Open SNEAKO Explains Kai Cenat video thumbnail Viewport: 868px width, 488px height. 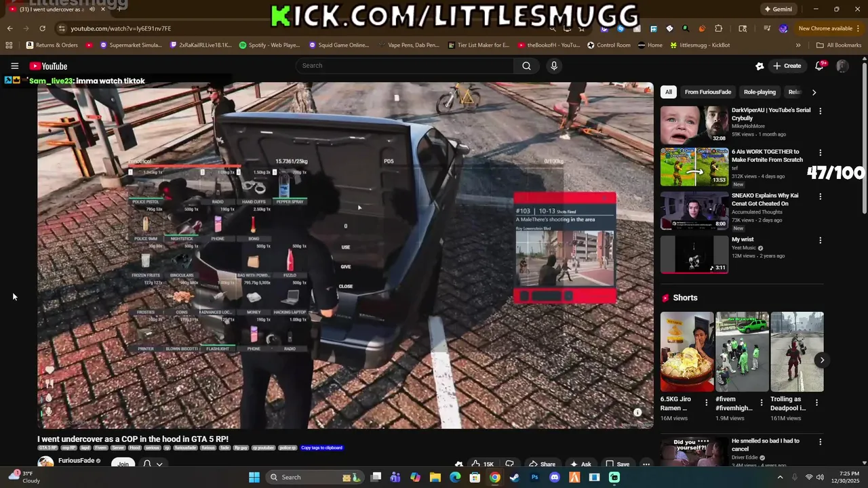click(x=694, y=211)
